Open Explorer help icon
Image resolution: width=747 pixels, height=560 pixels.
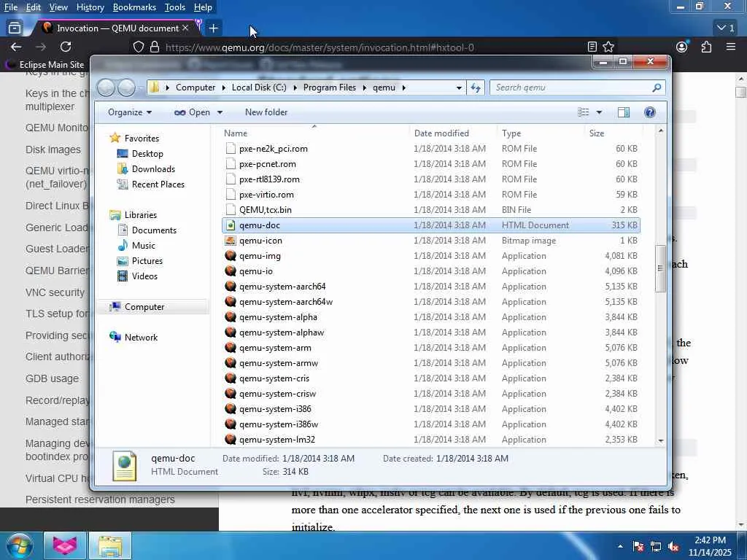coord(649,112)
